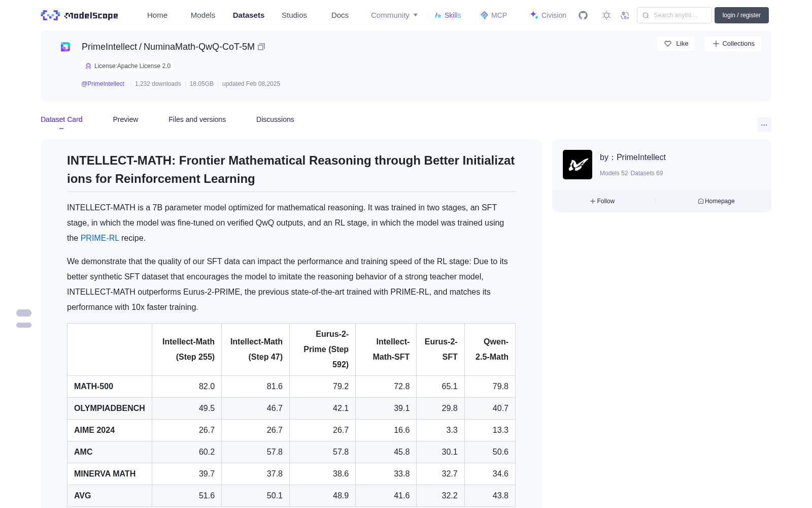Click the 1,232 downloads text
Screen dimensions: 812x508
click(158, 84)
